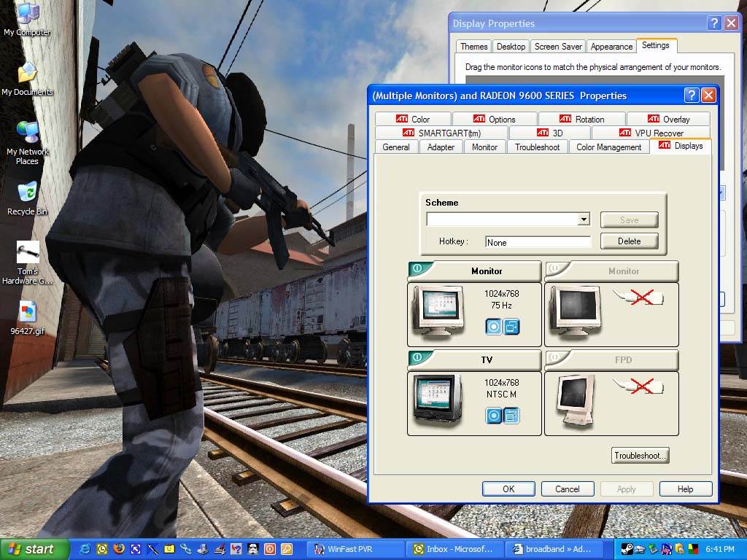Enable the FPD display power button

coord(554,357)
